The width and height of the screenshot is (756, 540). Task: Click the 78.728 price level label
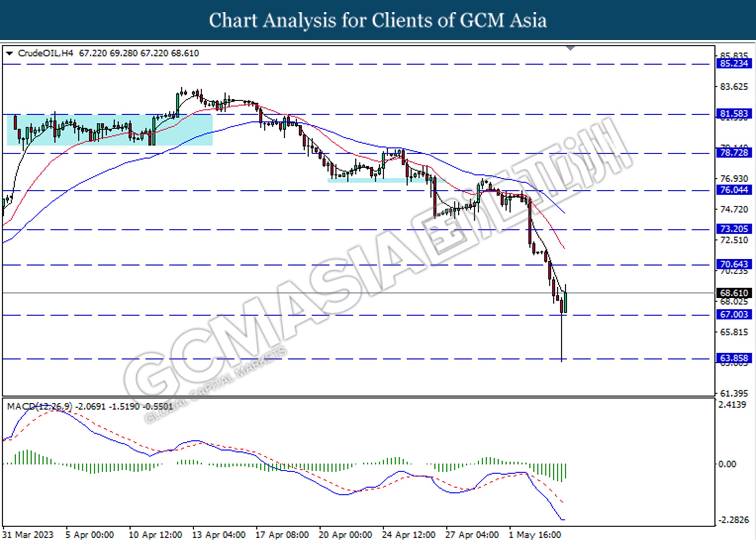(734, 153)
